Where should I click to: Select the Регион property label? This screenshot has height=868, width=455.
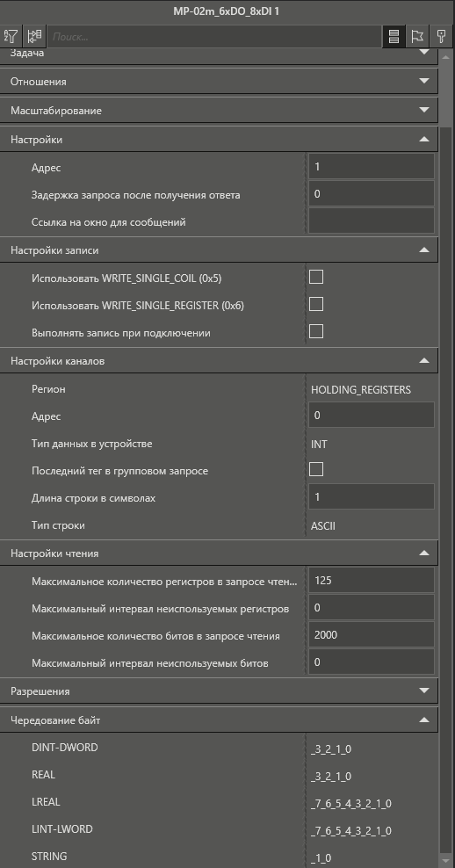point(48,389)
